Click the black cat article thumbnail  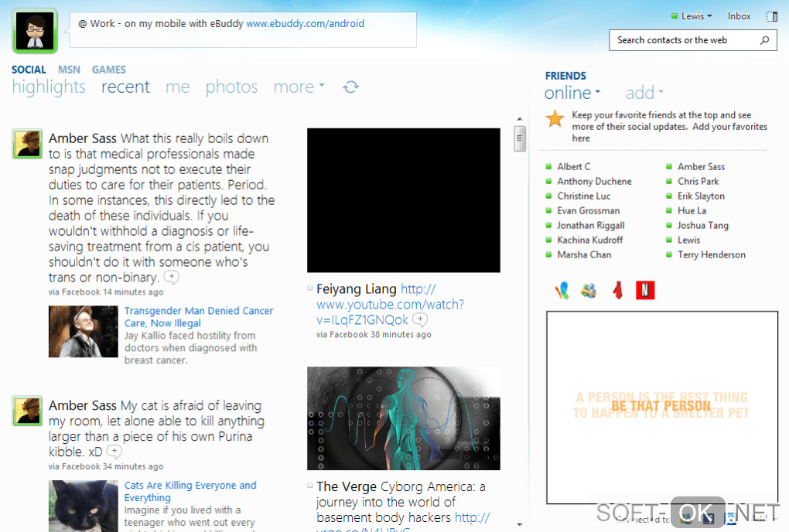pyautogui.click(x=84, y=506)
